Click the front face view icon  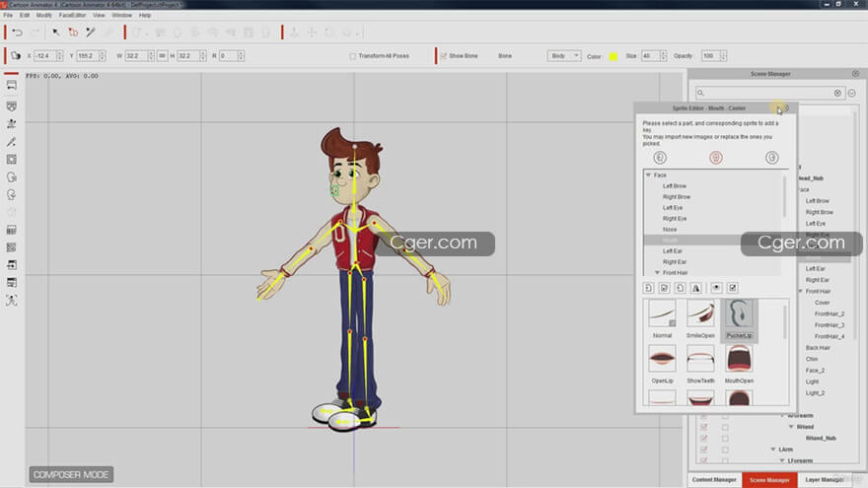716,157
